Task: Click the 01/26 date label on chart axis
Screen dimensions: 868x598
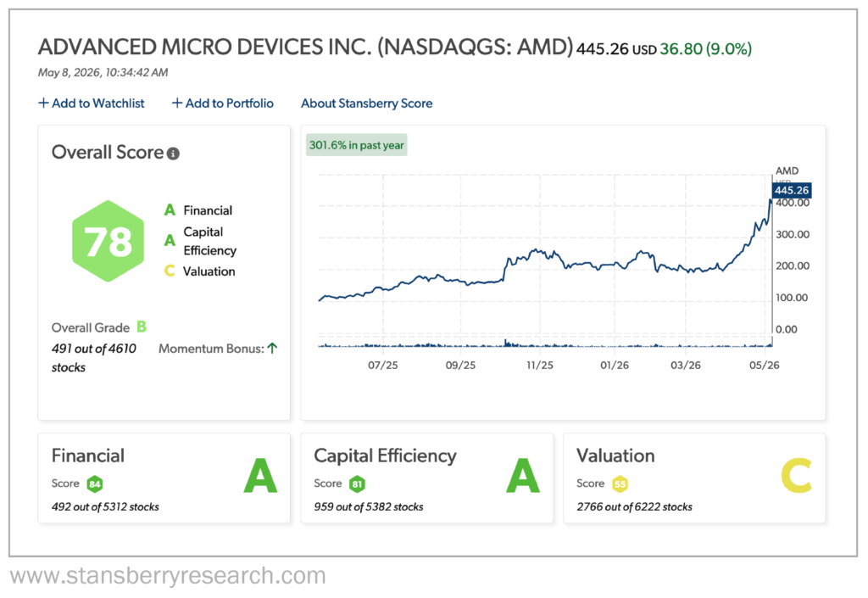Action: click(x=615, y=366)
